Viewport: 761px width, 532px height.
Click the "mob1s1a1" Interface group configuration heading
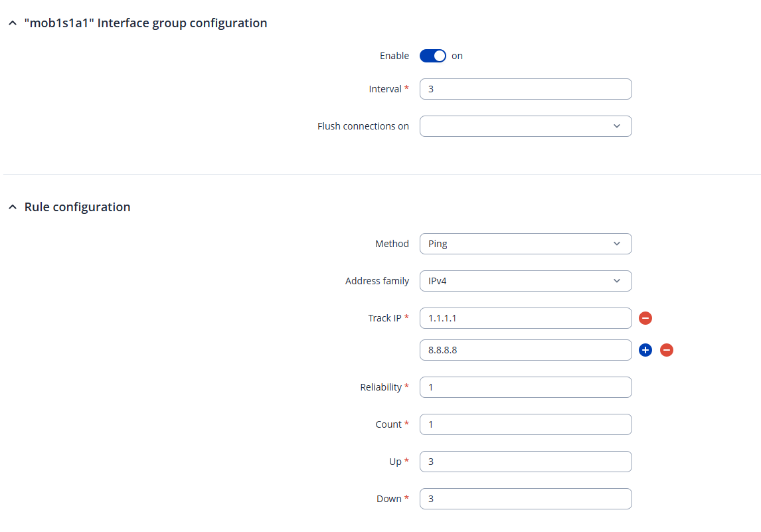[145, 23]
